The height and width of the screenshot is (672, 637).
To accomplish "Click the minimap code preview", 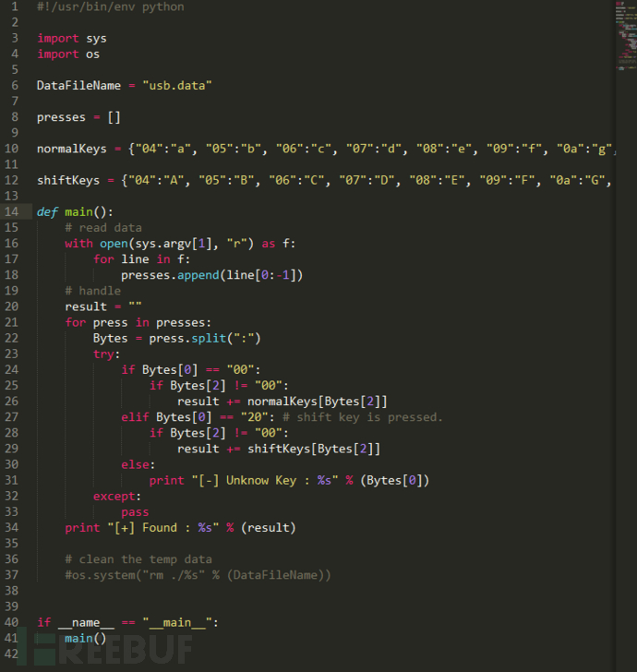I will 626,35.
